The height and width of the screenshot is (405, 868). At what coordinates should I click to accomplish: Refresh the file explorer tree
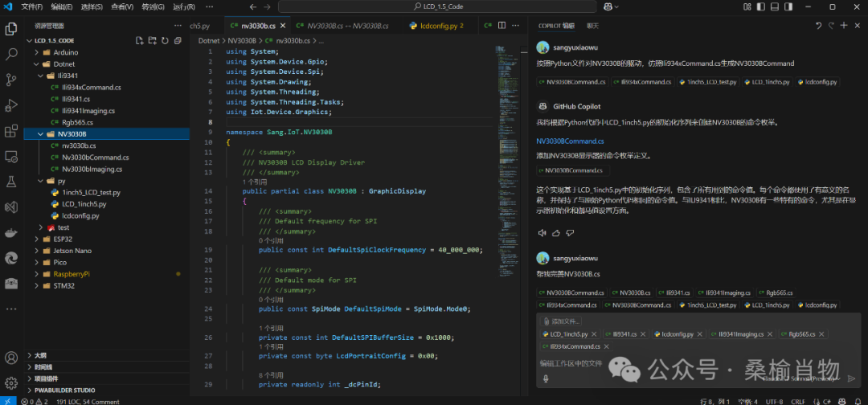point(165,40)
